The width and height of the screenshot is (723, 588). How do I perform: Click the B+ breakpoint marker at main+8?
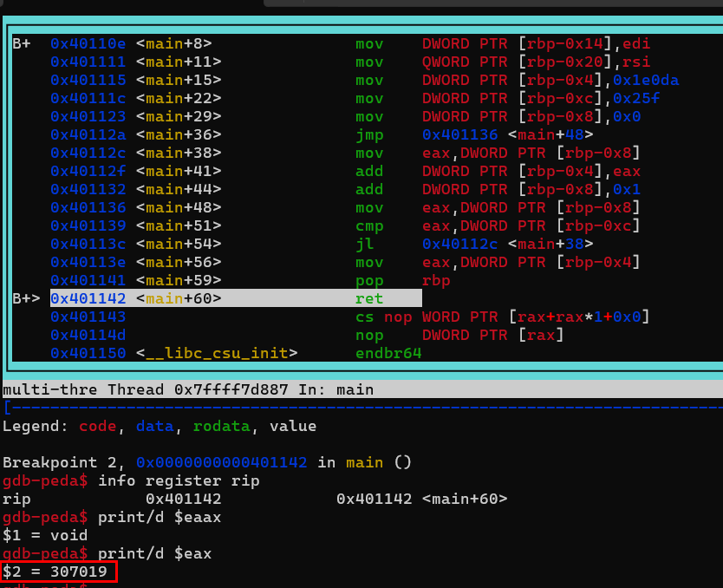pyautogui.click(x=22, y=44)
